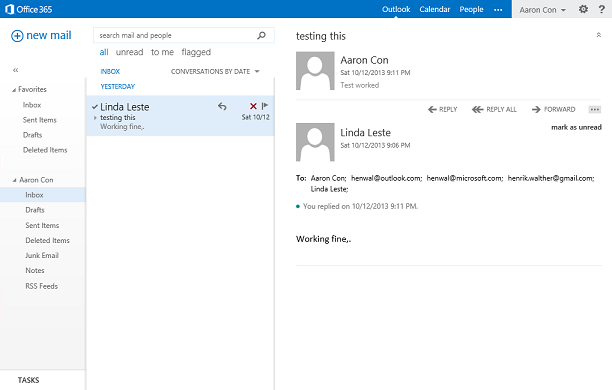Image resolution: width=612 pixels, height=390 pixels.
Task: Collapse the Aaron Con mailbox tree
Action: [x=14, y=180]
